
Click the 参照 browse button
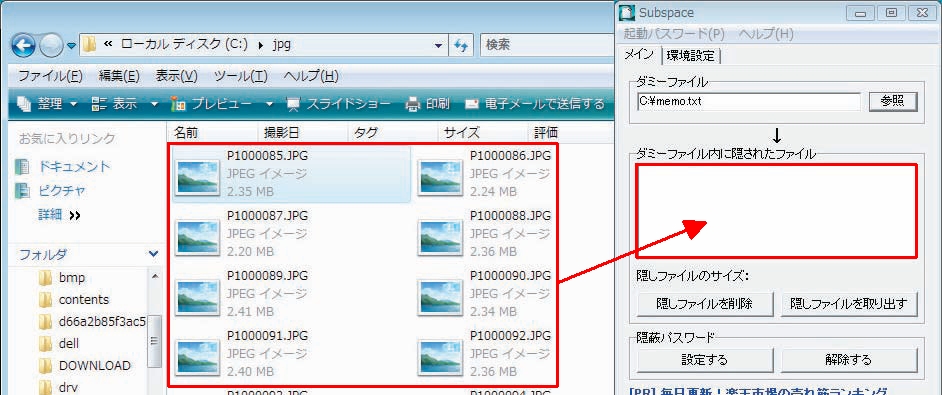893,102
